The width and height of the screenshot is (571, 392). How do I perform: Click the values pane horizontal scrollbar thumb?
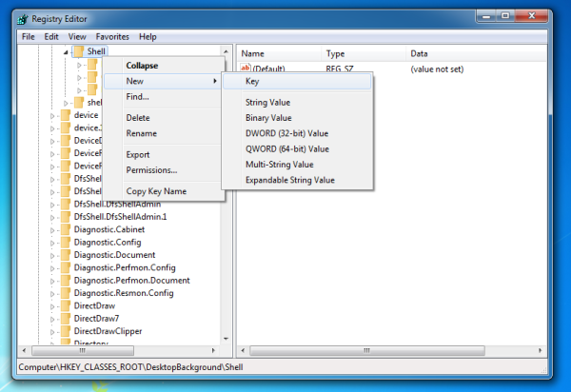367,350
